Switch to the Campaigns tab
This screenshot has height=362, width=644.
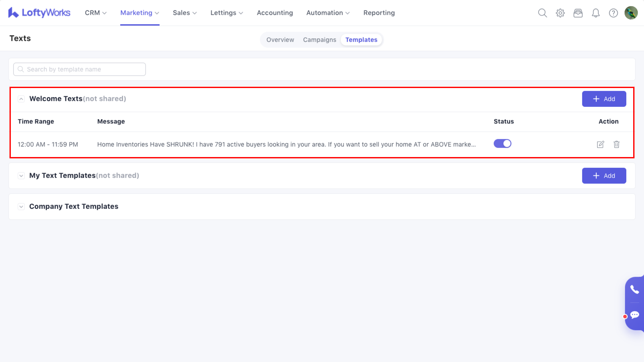click(319, 40)
